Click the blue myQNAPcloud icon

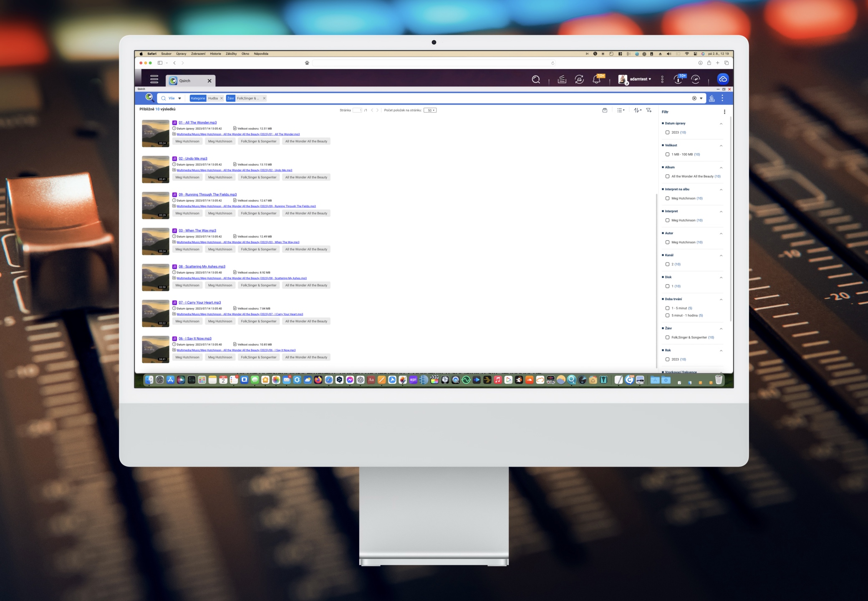pyautogui.click(x=723, y=79)
